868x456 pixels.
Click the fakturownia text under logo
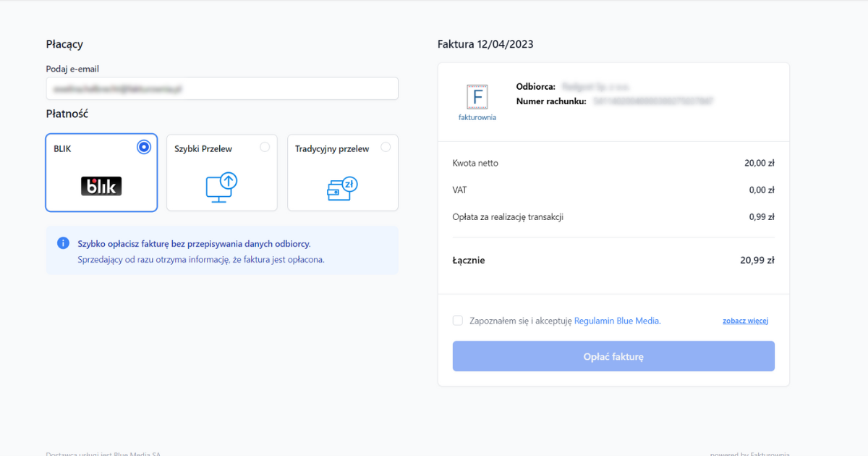pos(477,117)
